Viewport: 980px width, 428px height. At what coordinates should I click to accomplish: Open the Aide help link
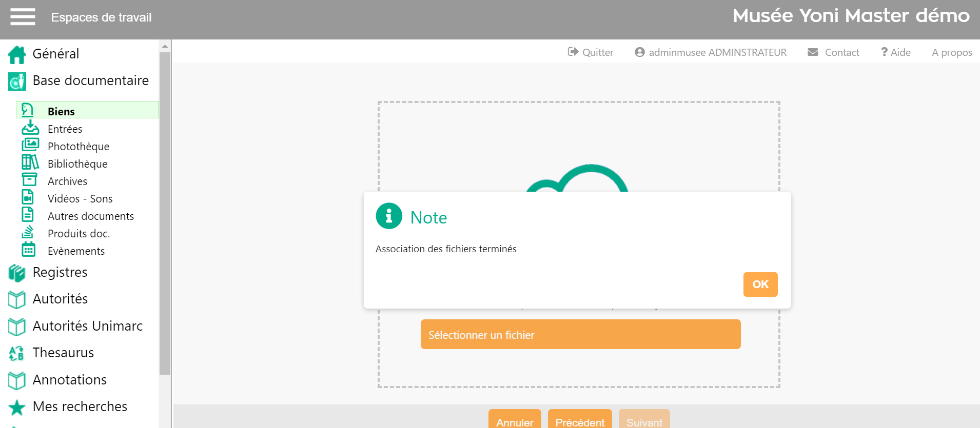[896, 52]
